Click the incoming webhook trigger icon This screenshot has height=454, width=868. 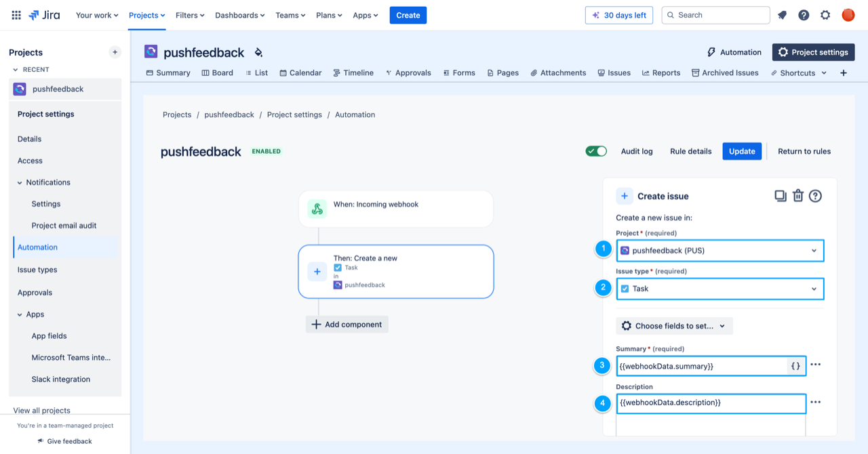[317, 209]
